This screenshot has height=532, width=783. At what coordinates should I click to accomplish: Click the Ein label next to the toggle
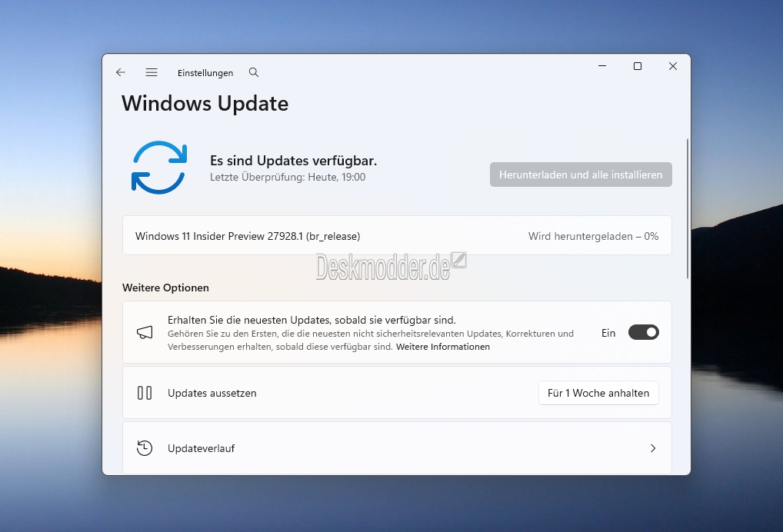coord(608,333)
